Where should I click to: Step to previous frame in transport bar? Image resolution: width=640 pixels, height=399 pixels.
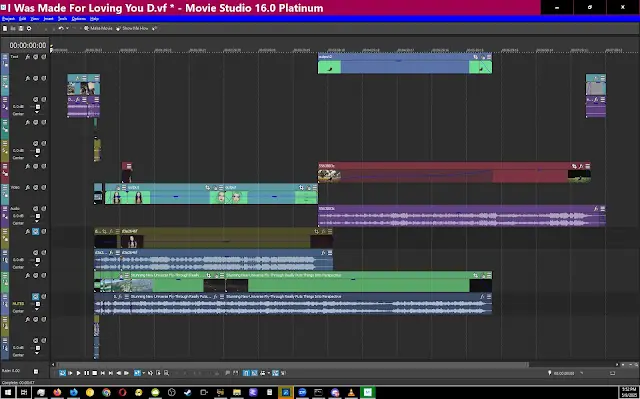[119, 373]
